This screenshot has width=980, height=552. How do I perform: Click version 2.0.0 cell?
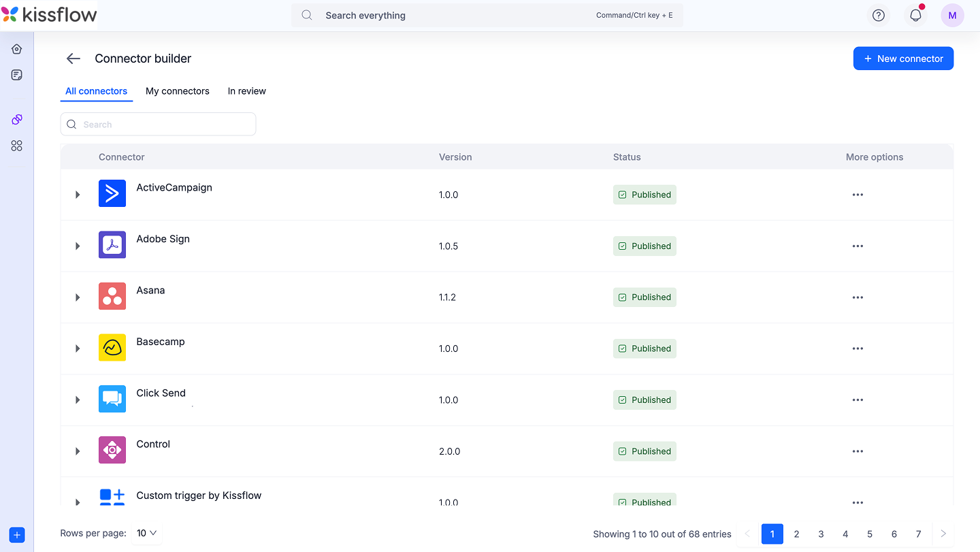[x=449, y=451]
